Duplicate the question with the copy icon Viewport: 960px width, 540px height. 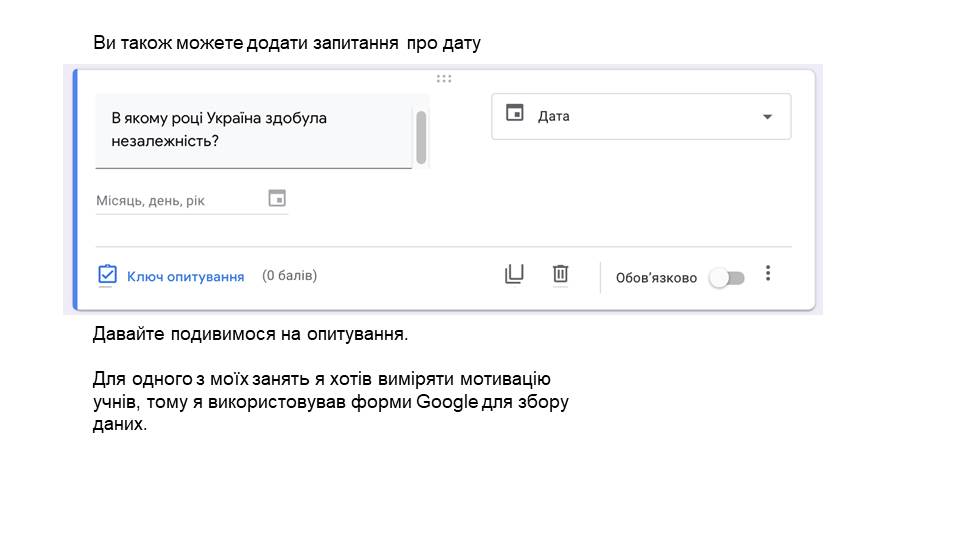514,274
